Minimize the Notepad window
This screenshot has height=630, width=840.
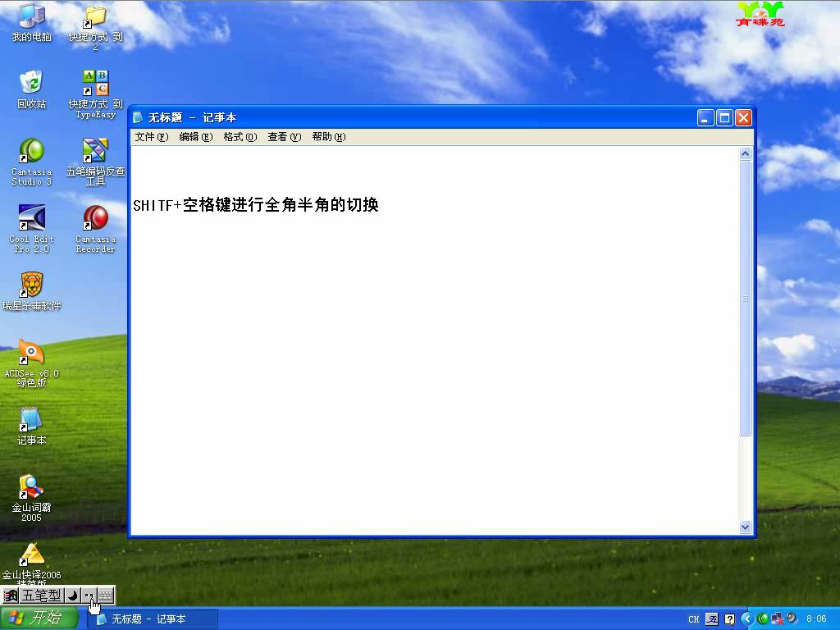(705, 118)
